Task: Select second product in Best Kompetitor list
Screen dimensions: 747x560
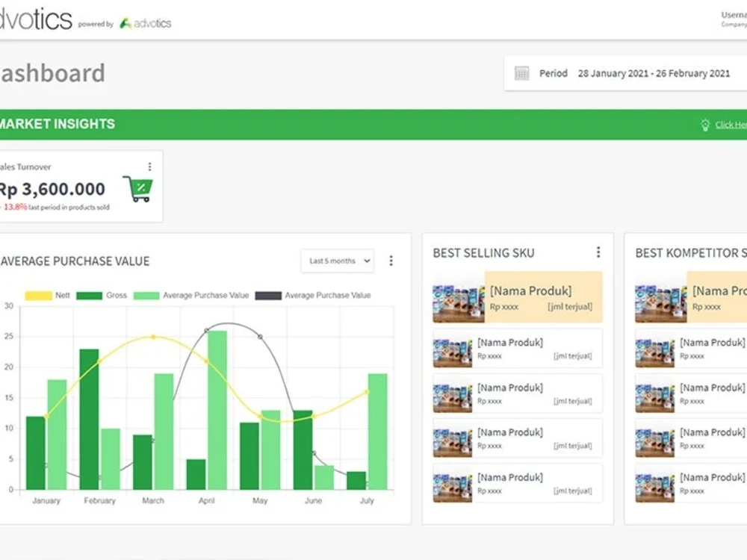Action: (691, 349)
